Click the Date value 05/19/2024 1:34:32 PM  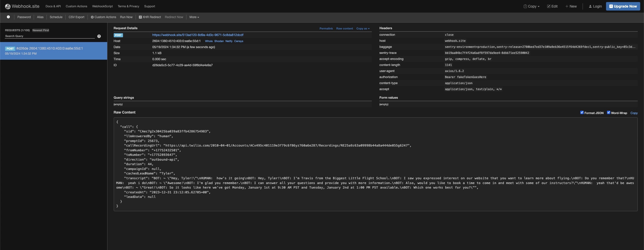click(x=183, y=47)
